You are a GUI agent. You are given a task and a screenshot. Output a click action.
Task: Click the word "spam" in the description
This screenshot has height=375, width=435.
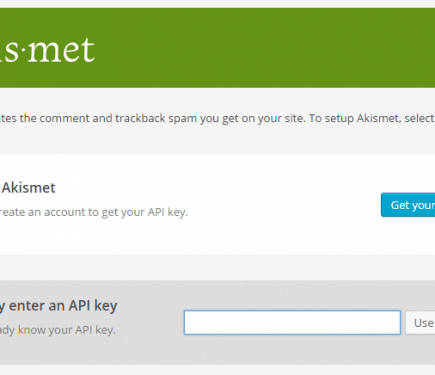[x=182, y=119]
